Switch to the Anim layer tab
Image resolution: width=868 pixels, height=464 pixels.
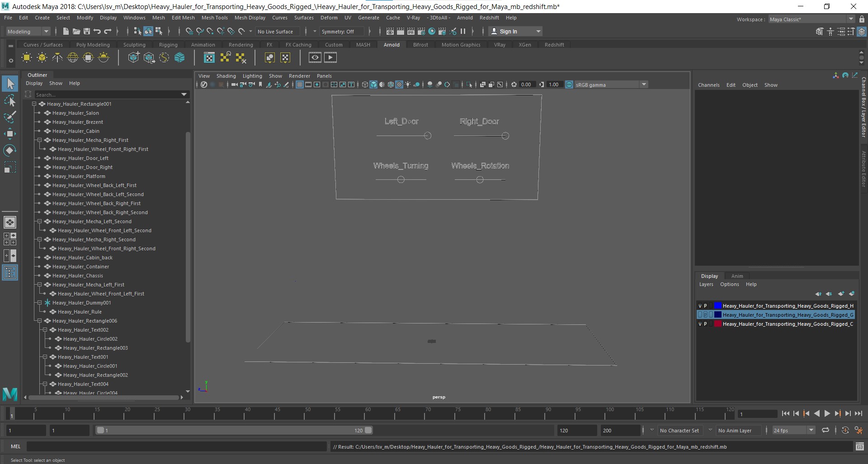[737, 276]
